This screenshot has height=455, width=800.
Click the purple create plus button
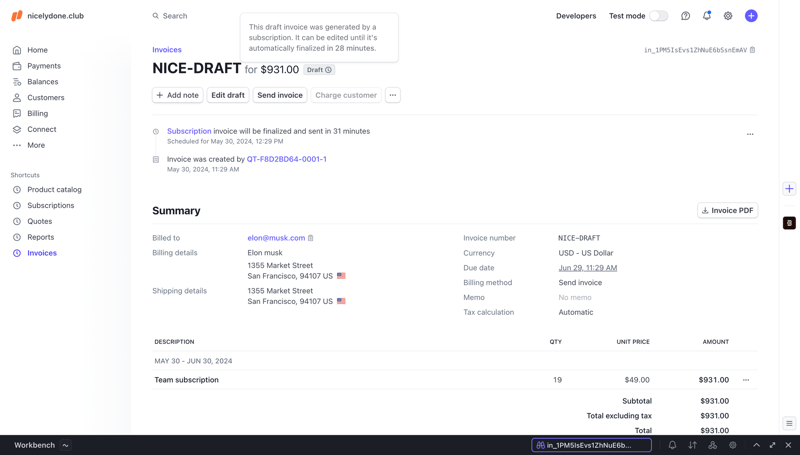(x=751, y=16)
